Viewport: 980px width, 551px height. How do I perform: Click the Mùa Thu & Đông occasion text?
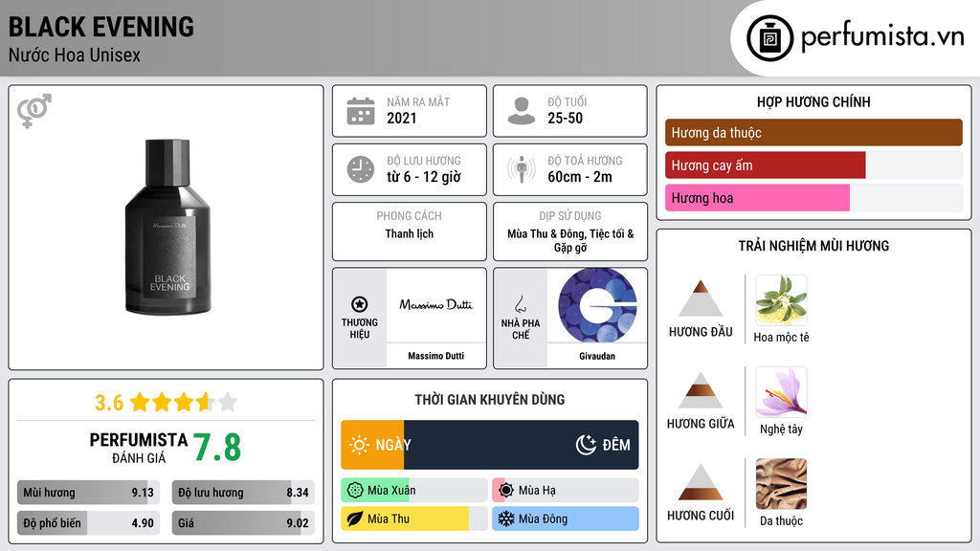click(570, 240)
